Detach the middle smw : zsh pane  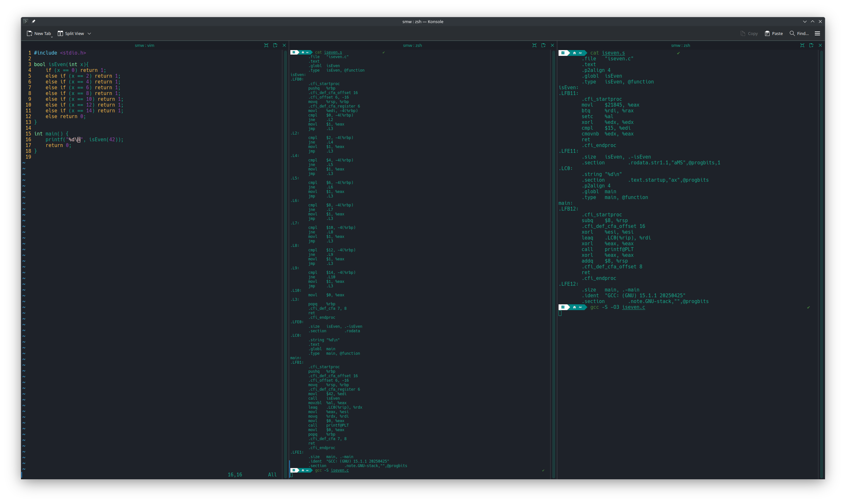(543, 45)
